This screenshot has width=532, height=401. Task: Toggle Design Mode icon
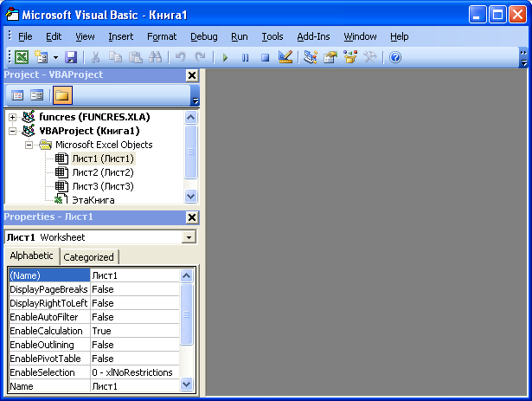pos(285,57)
